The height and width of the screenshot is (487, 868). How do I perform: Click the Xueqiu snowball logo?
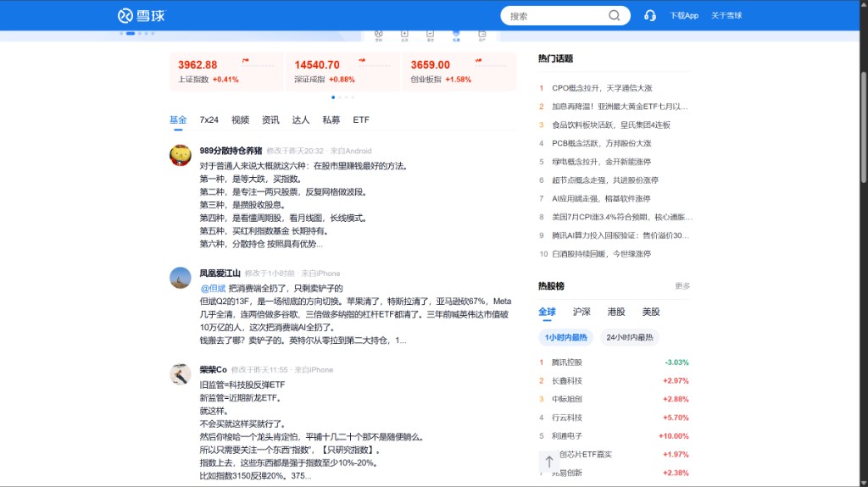tap(142, 15)
